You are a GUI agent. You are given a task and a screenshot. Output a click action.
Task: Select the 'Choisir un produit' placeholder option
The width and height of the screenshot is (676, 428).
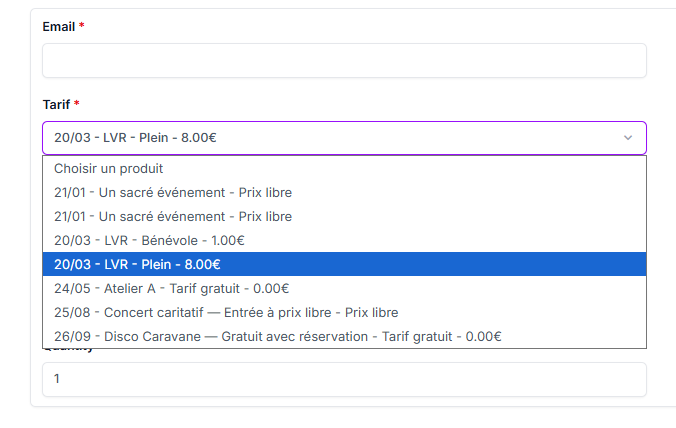[x=109, y=169]
